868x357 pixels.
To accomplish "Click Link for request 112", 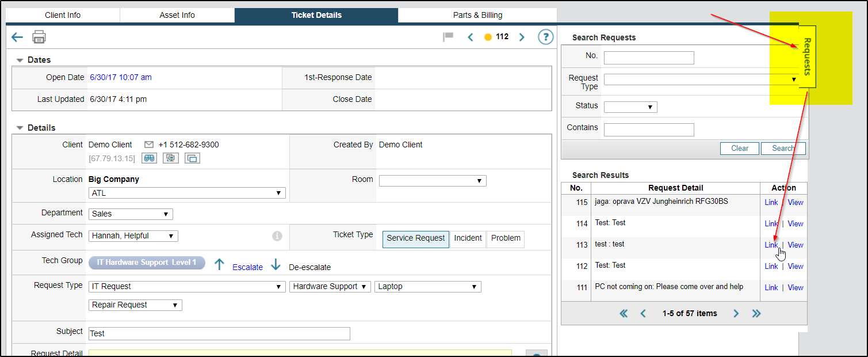I will point(771,267).
